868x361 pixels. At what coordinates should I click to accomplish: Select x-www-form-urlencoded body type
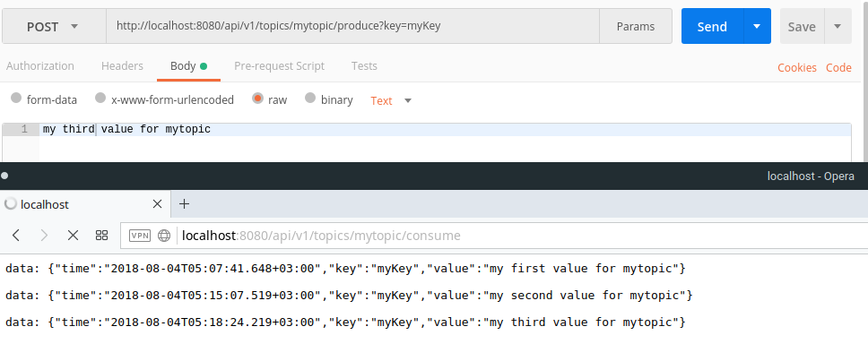tap(101, 99)
